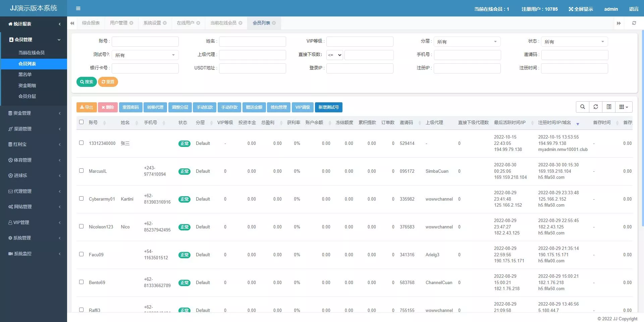Click the table refresh icon
Image resolution: width=644 pixels, height=322 pixels.
click(596, 107)
